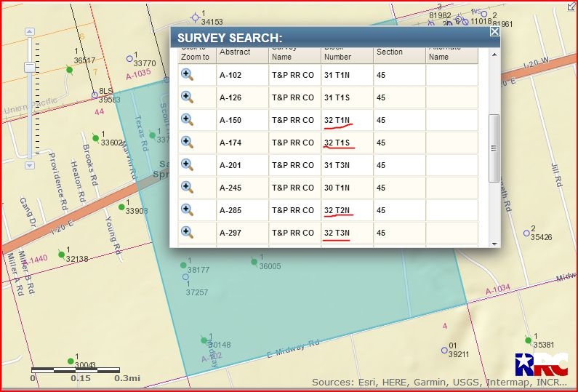The height and width of the screenshot is (392, 578).
Task: Zoom to abstract A-102 survey
Action: point(187,75)
